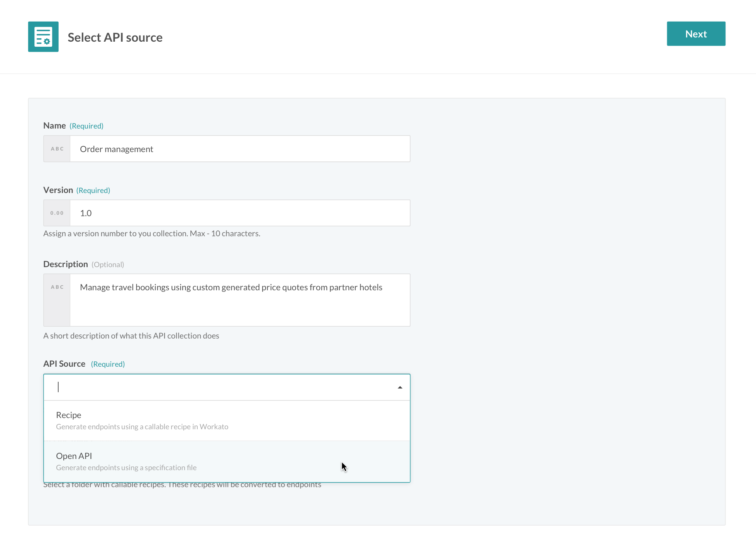This screenshot has height=552, width=756.
Task: Click the ABC icon in Description box
Action: pyautogui.click(x=57, y=287)
